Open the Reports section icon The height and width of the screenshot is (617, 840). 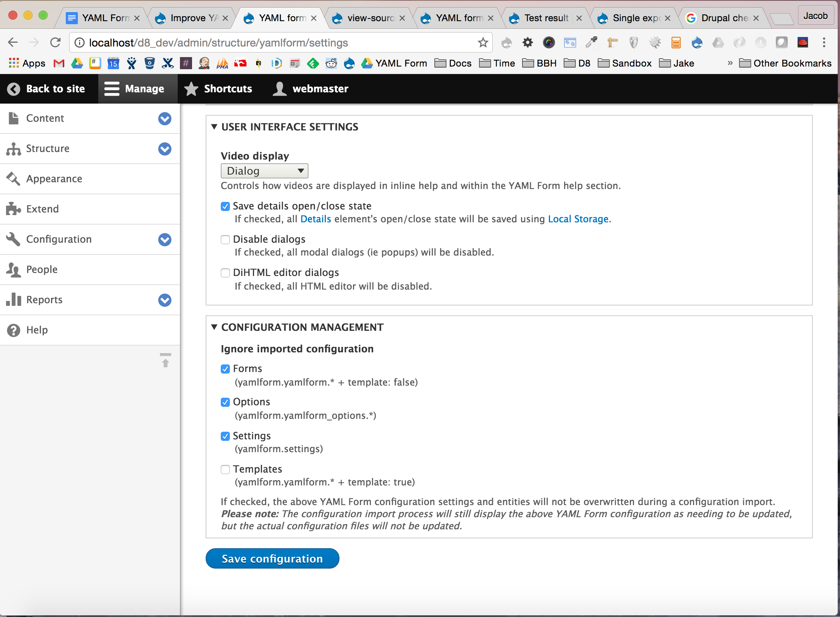tap(14, 300)
